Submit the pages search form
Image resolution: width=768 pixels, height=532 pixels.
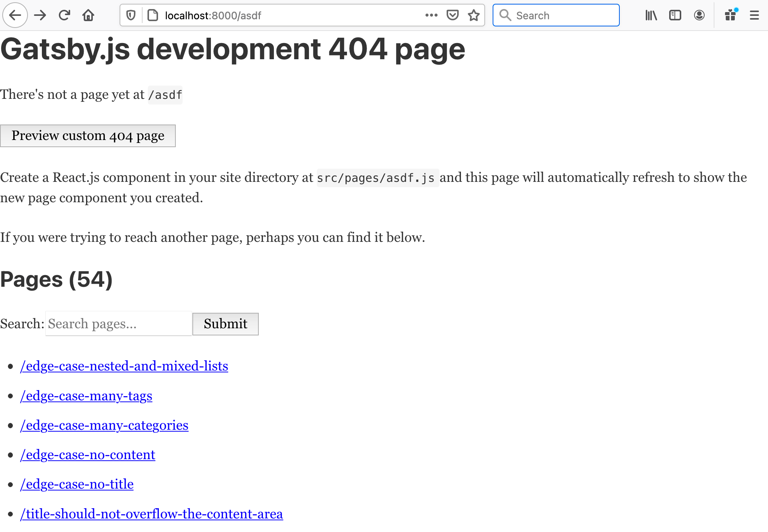pyautogui.click(x=226, y=324)
